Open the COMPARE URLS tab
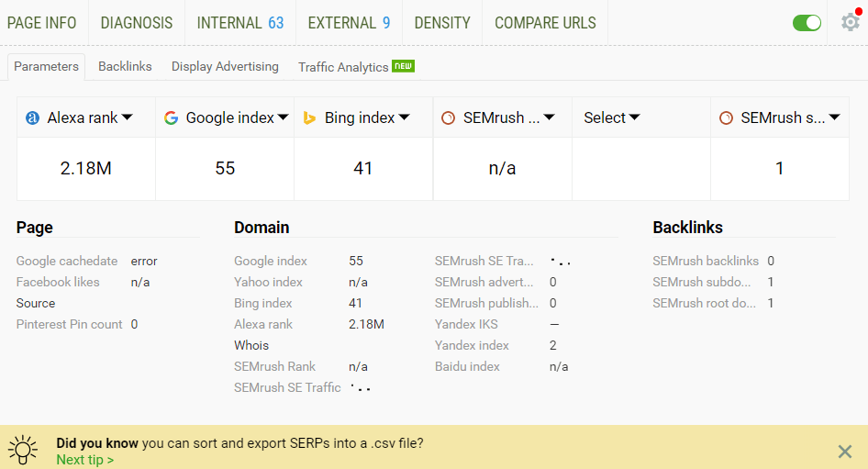868x469 pixels. [x=545, y=23]
